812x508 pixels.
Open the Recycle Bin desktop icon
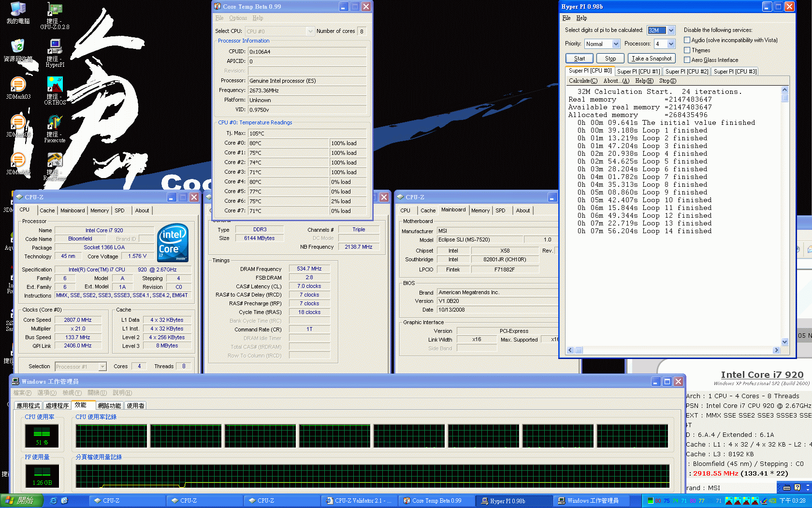point(18,50)
